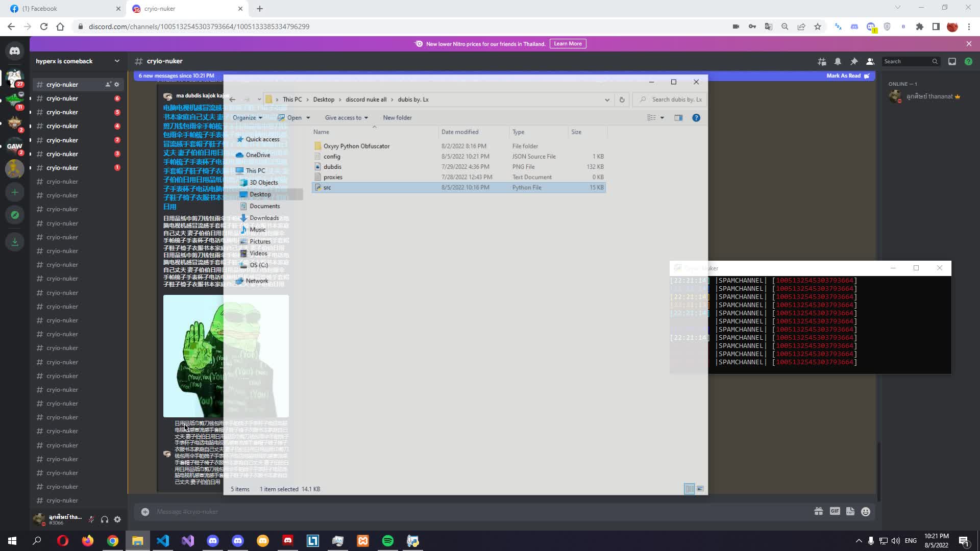Click Learn More Nitro button
The height and width of the screenshot is (551, 980).
click(568, 43)
